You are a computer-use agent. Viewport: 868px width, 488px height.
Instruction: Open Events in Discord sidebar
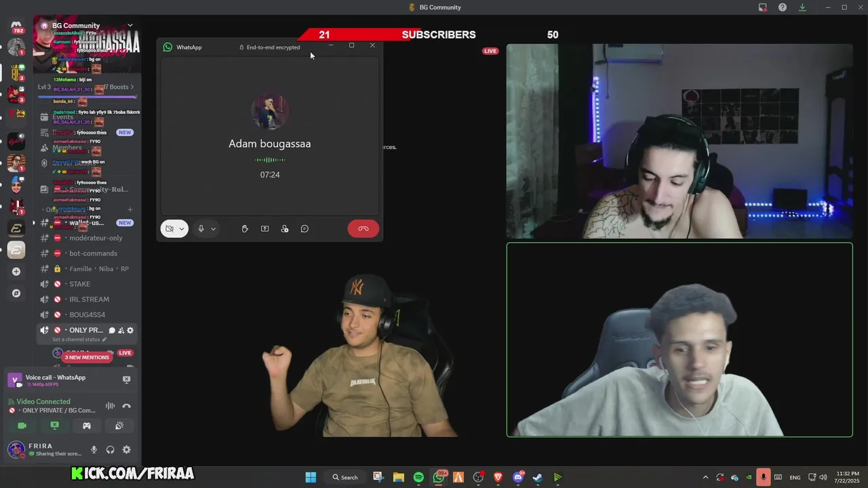point(62,117)
